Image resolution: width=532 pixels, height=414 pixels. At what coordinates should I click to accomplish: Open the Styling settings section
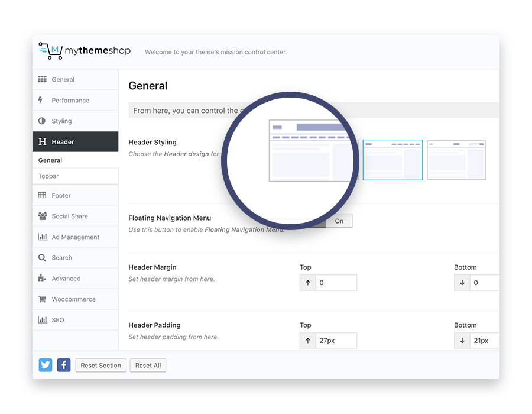(x=75, y=121)
